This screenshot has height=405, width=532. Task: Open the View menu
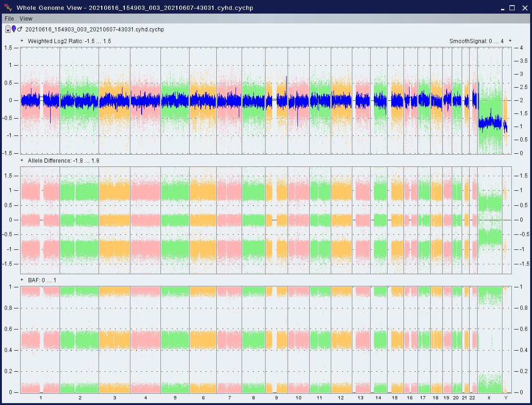[26, 19]
